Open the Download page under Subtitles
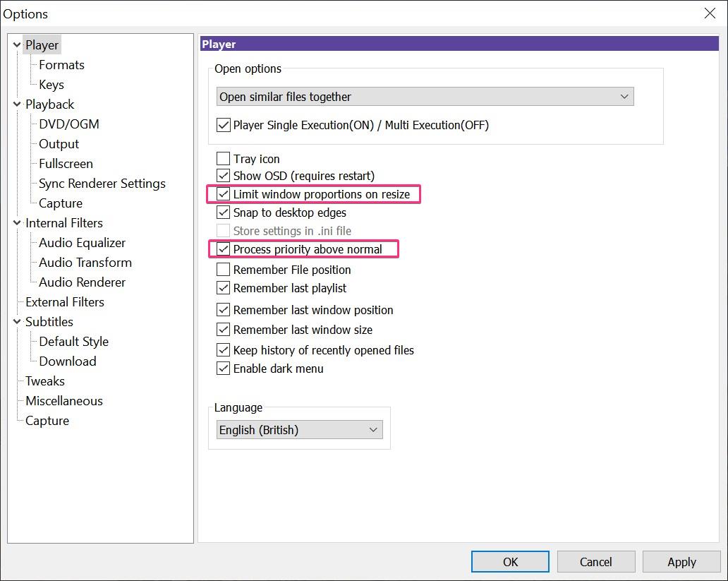This screenshot has width=728, height=581. [x=66, y=361]
